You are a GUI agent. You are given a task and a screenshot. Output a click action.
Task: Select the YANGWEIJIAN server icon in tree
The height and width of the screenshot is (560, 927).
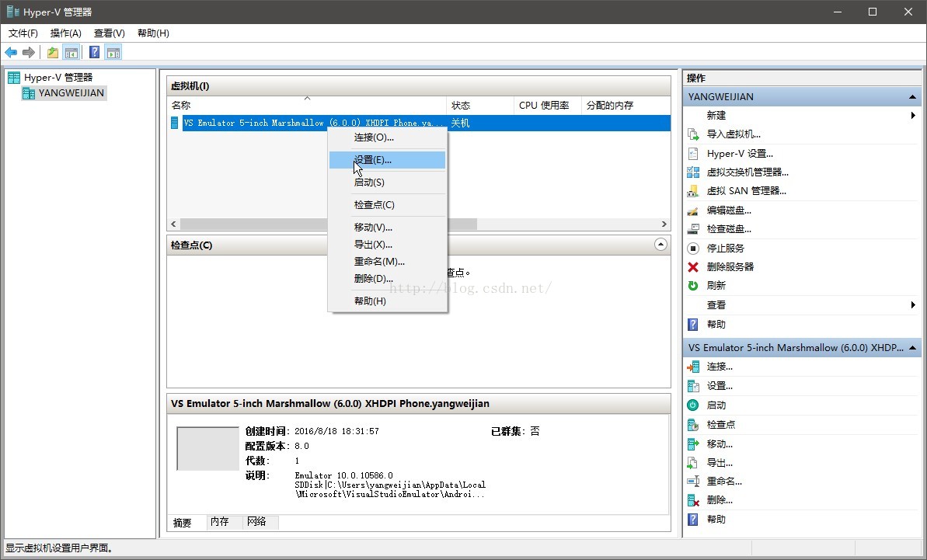[x=29, y=92]
